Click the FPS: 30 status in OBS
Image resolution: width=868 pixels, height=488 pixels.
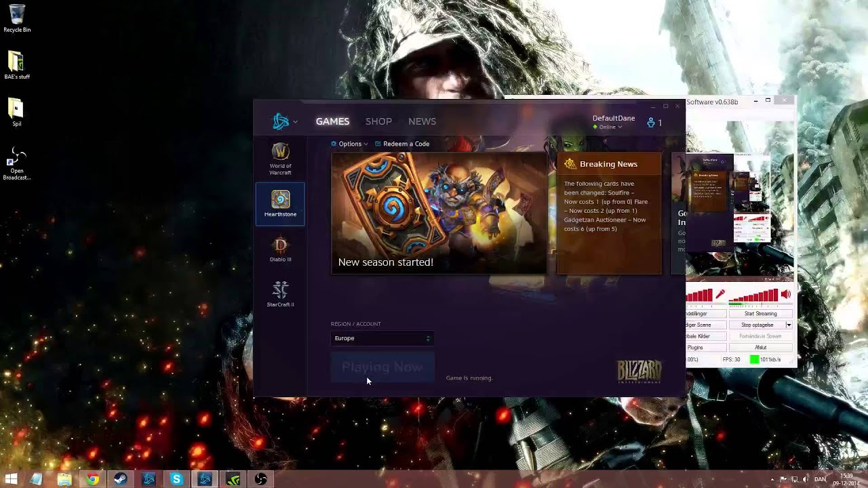pos(732,360)
